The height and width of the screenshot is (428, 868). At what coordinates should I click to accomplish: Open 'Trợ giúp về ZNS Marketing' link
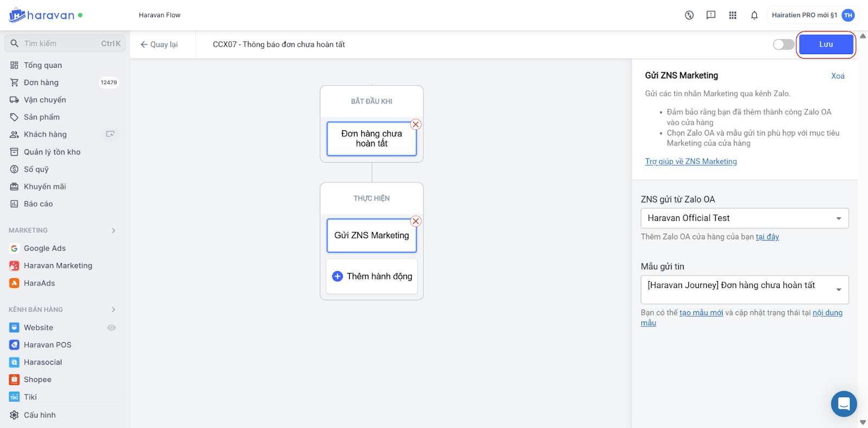[x=691, y=161]
